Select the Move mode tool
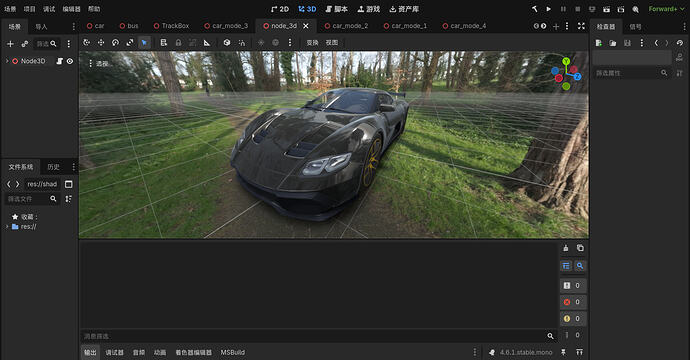The width and height of the screenshot is (690, 360). click(101, 43)
